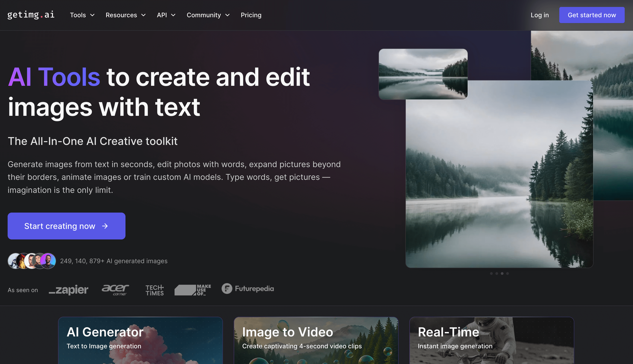Select the second carousel navigation dot
This screenshot has height=364, width=633.
tap(497, 273)
